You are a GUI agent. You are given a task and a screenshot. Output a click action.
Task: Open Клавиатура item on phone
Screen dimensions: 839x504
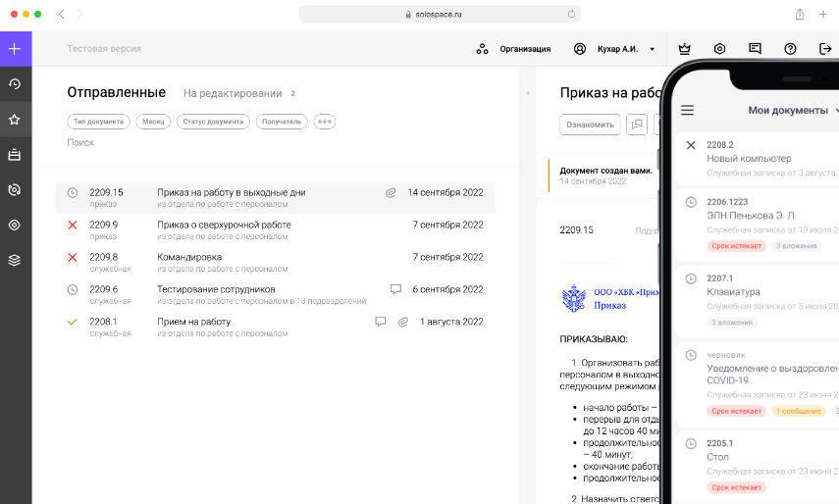pos(758,300)
